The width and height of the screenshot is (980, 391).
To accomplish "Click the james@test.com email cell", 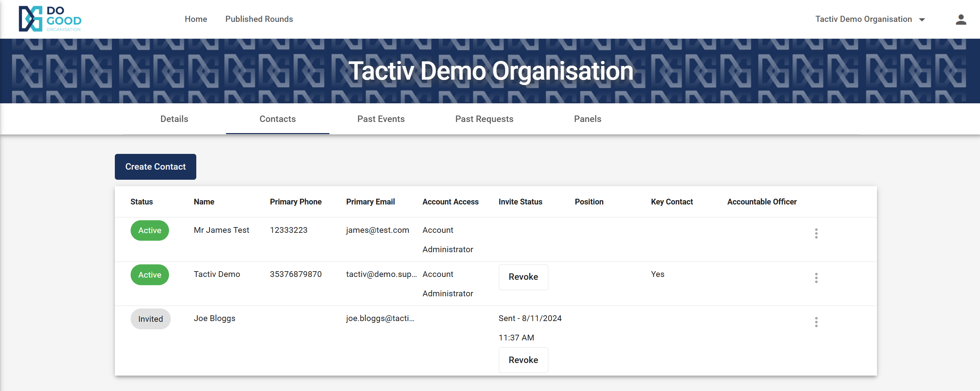I will click(x=377, y=230).
